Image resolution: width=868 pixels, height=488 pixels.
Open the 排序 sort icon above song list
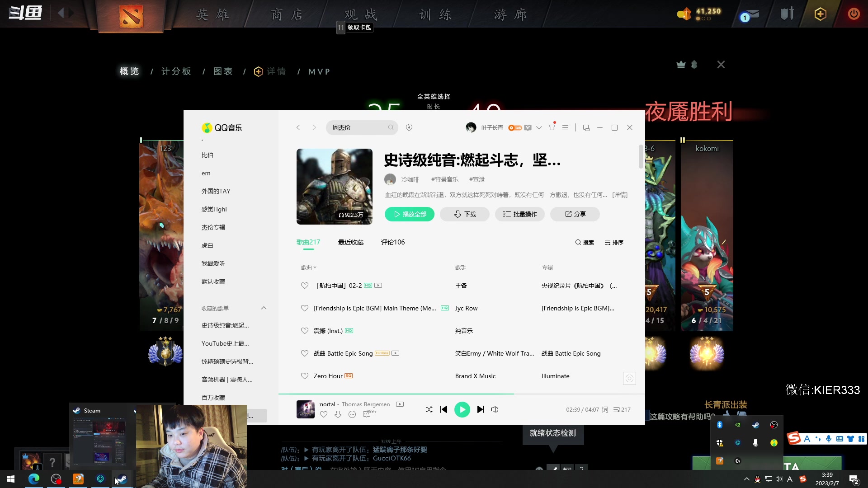(613, 242)
